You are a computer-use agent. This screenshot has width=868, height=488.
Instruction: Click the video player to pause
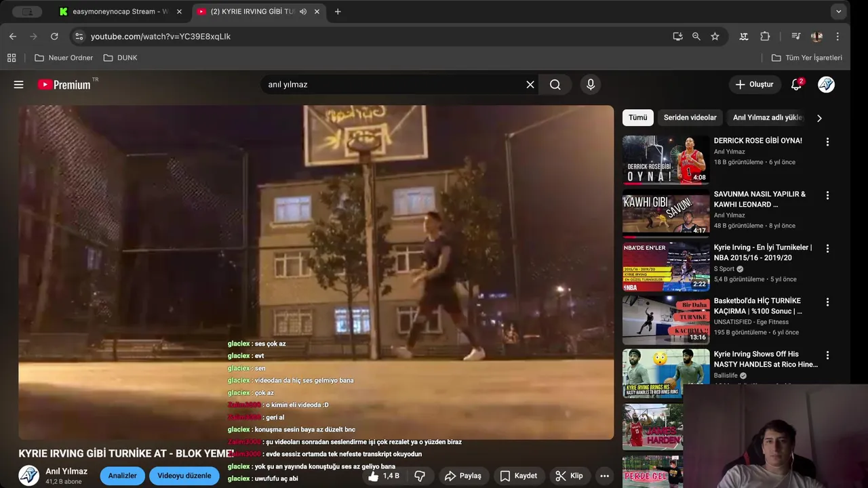pos(316,272)
